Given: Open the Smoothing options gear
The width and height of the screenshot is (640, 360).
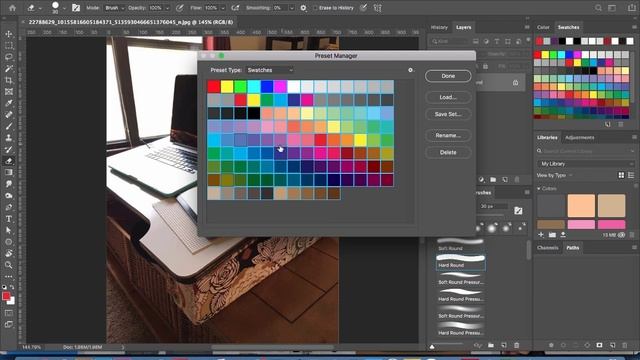Looking at the screenshot, I should pyautogui.click(x=303, y=8).
